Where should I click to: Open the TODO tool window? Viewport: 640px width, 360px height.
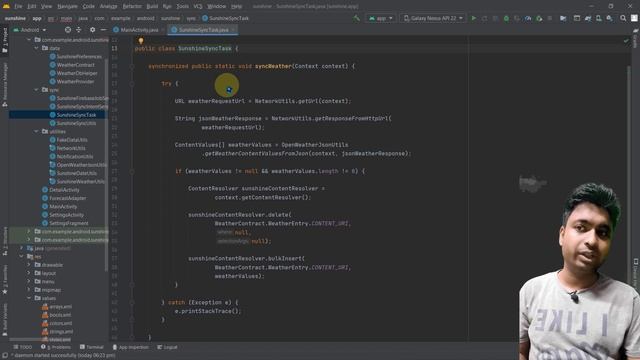(x=23, y=347)
